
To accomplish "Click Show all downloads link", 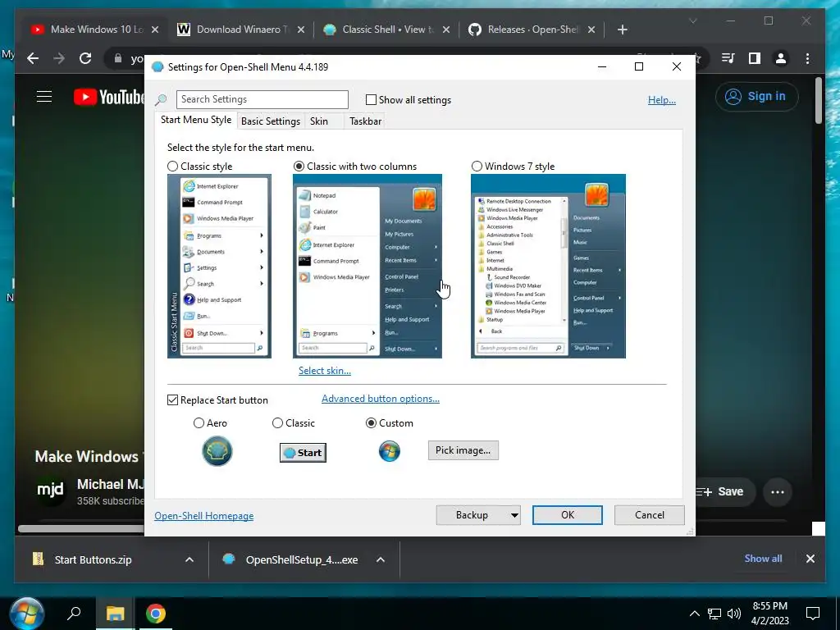I will (x=763, y=558).
